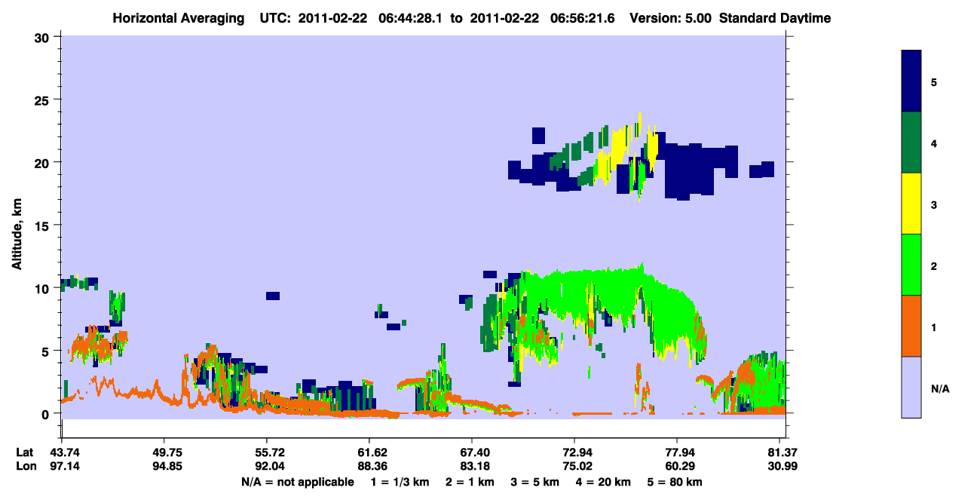The image size is (980, 503).
Task: Click the colorbar label '3'
Action: coord(934,204)
